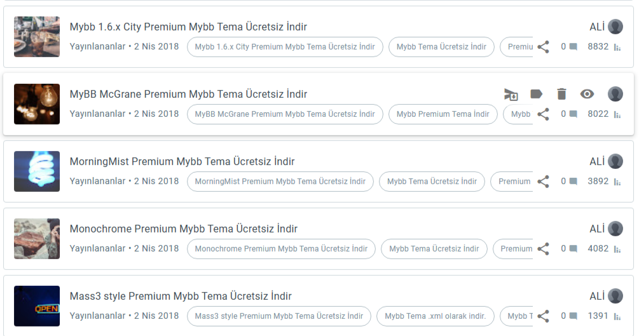Click the truncated 'Premiu' label on City post
644x336 pixels.
(x=517, y=47)
